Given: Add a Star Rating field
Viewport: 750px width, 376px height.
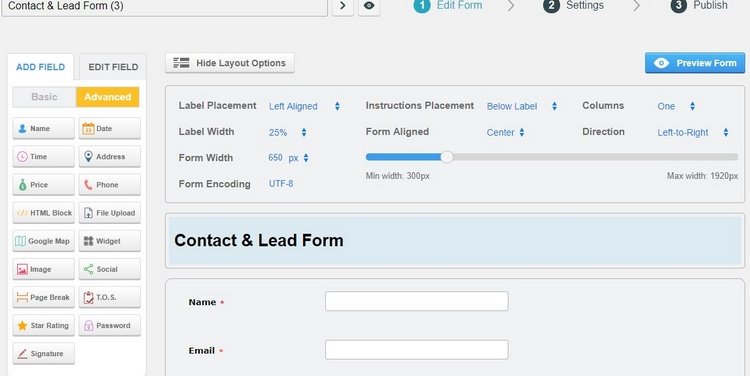Looking at the screenshot, I should click(44, 325).
